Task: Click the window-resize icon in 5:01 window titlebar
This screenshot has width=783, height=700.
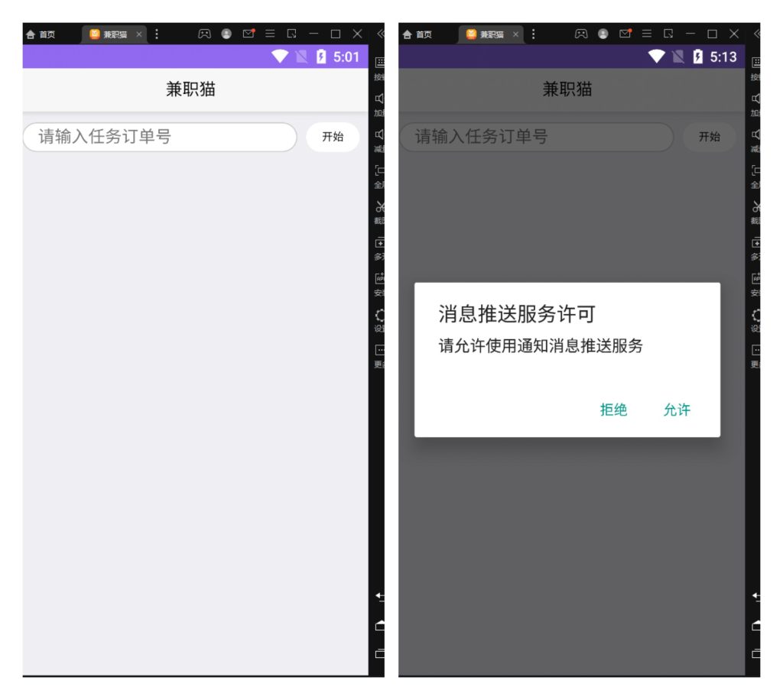Action: [x=291, y=34]
